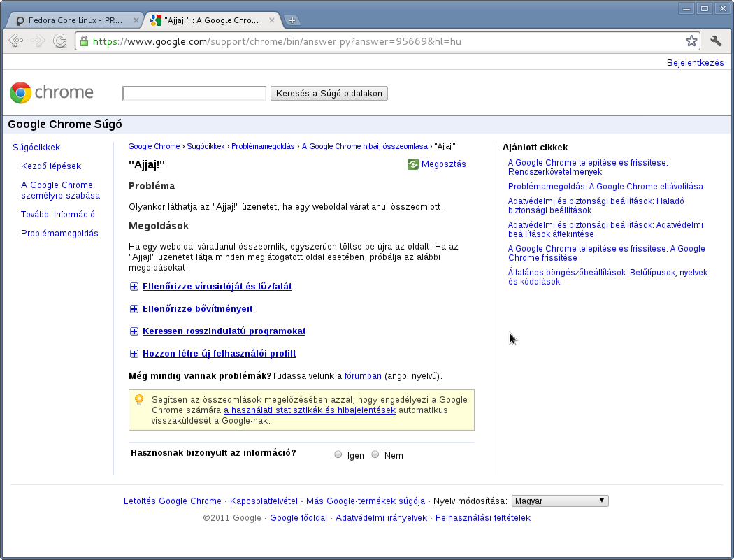Open használati statisztikák és hibajelentések link

coord(310,410)
